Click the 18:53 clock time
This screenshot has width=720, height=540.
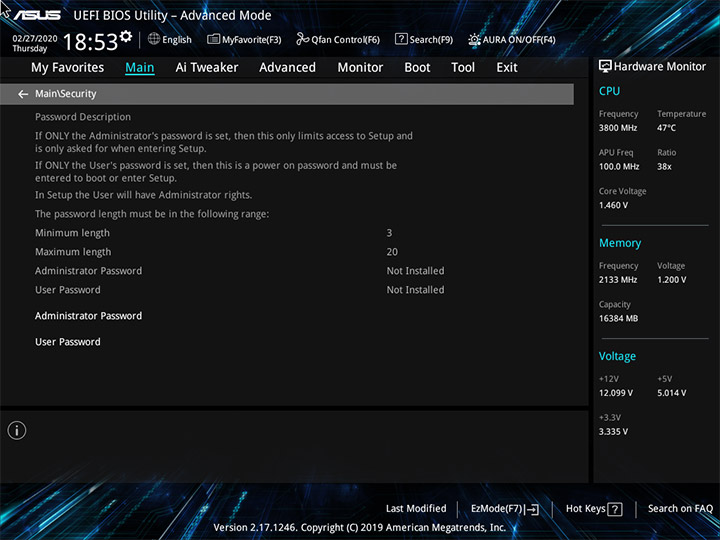[90, 42]
